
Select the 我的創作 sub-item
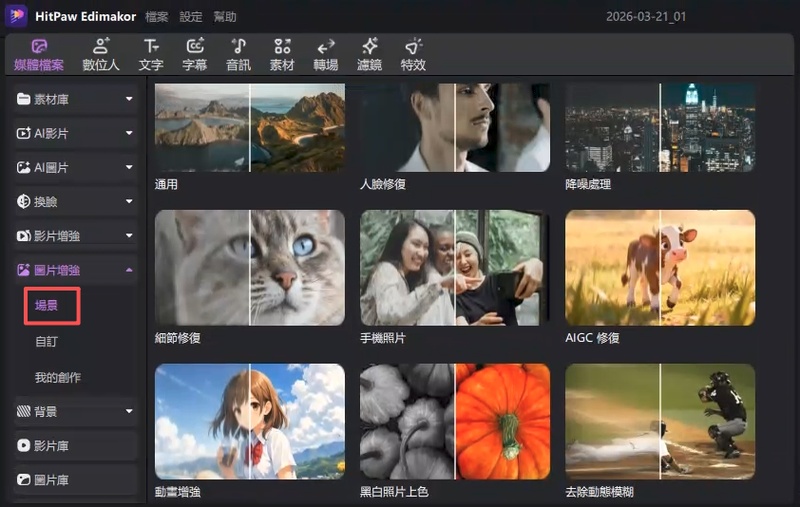(58, 377)
